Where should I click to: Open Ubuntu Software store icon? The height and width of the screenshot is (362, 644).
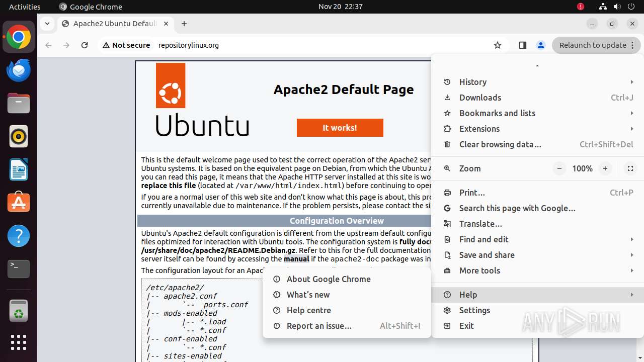19,202
